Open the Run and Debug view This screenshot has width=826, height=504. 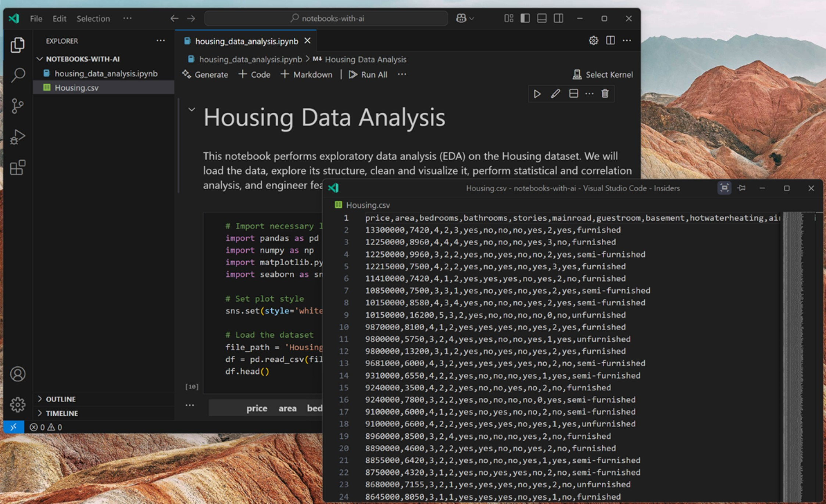pos(17,137)
